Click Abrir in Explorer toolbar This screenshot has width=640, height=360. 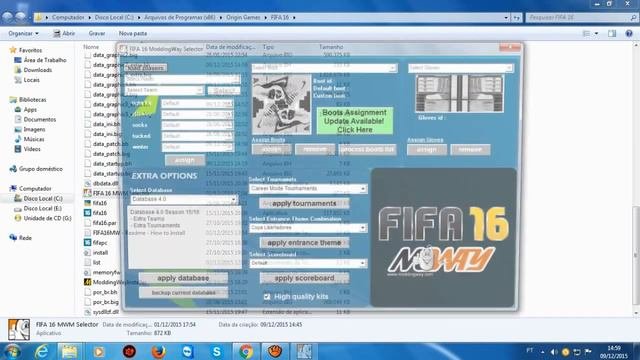click(64, 33)
